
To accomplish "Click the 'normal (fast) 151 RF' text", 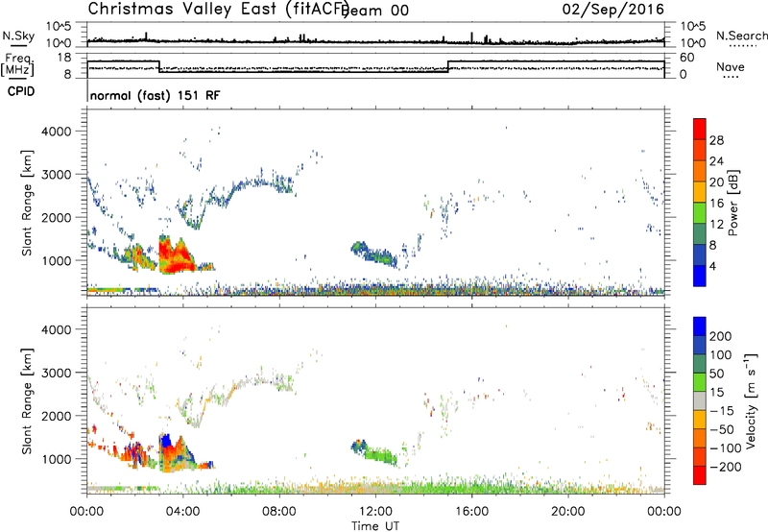I will 155,95.
